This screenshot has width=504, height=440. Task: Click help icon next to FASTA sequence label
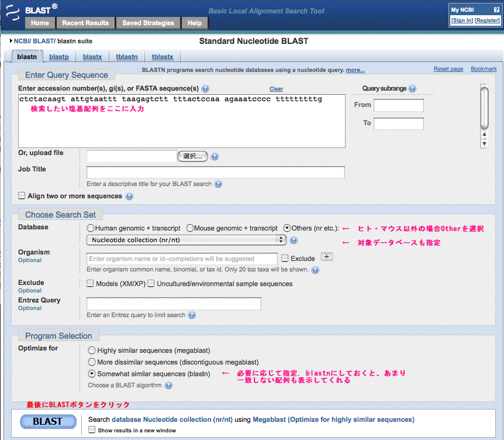(205, 89)
